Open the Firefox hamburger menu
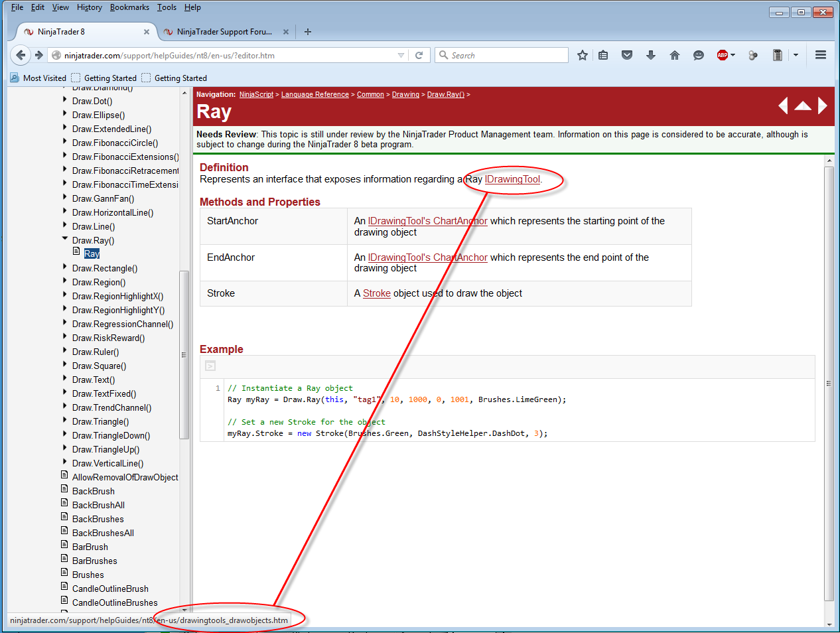840x633 pixels. (x=821, y=55)
